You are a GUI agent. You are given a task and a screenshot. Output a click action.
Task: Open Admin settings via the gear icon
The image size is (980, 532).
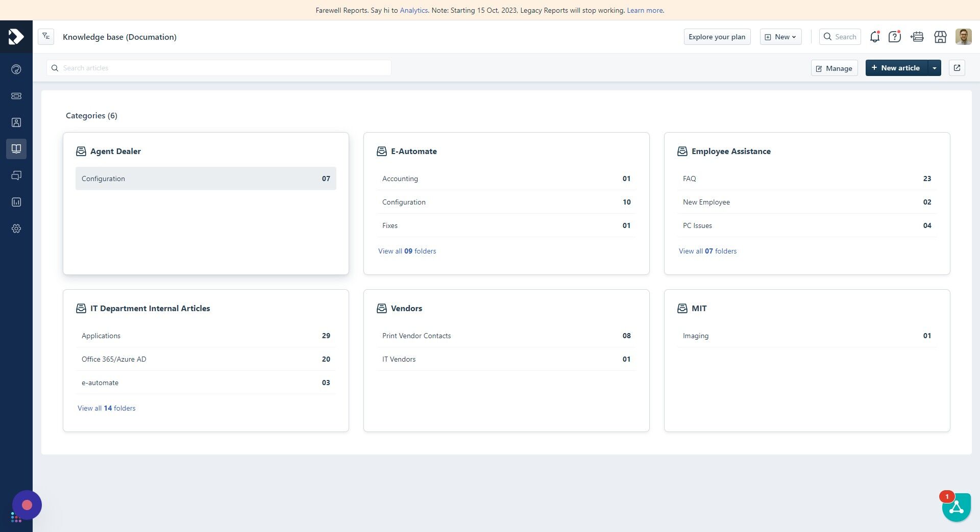(x=16, y=229)
